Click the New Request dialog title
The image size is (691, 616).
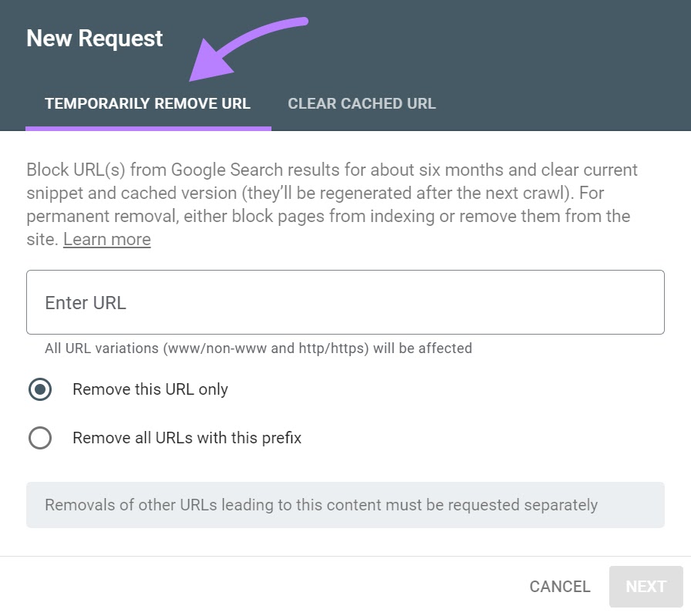[94, 38]
